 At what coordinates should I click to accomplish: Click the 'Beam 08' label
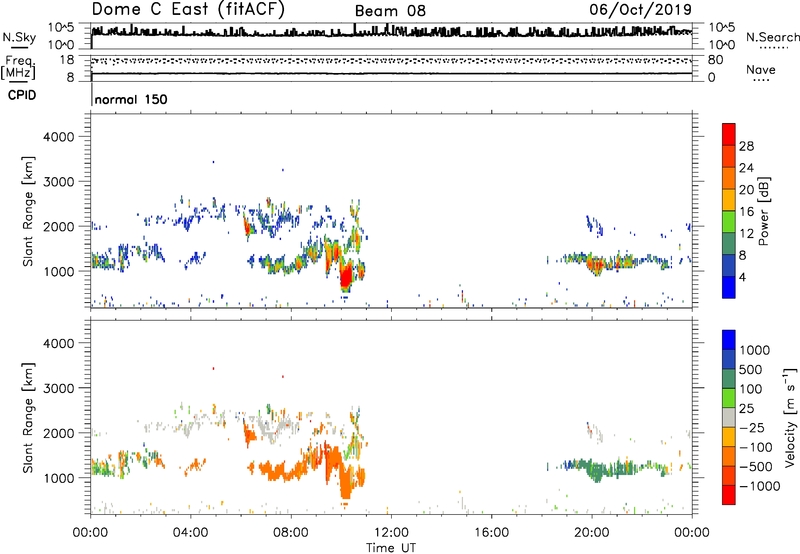[x=390, y=11]
